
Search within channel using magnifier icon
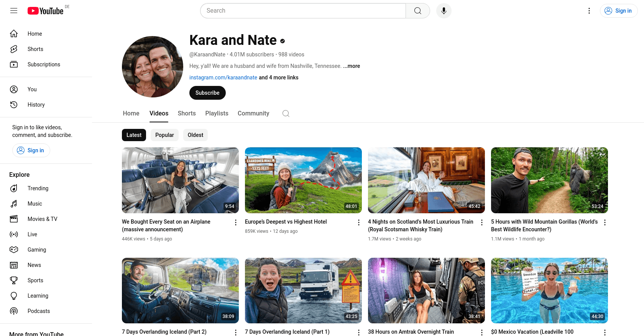tap(286, 114)
